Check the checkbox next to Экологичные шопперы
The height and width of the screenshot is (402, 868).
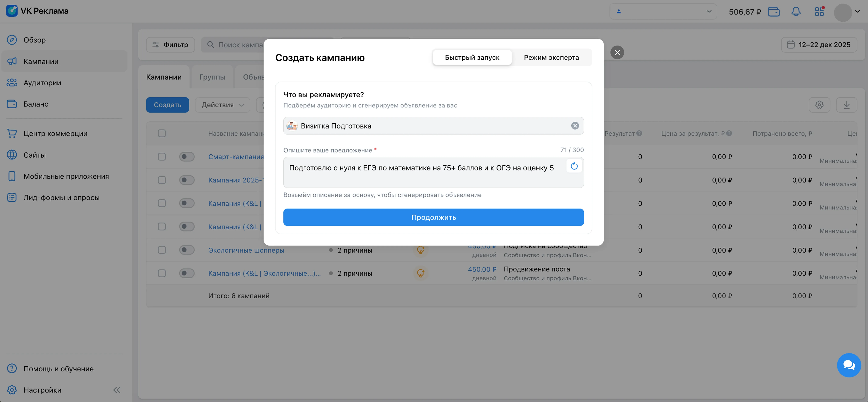coord(162,250)
